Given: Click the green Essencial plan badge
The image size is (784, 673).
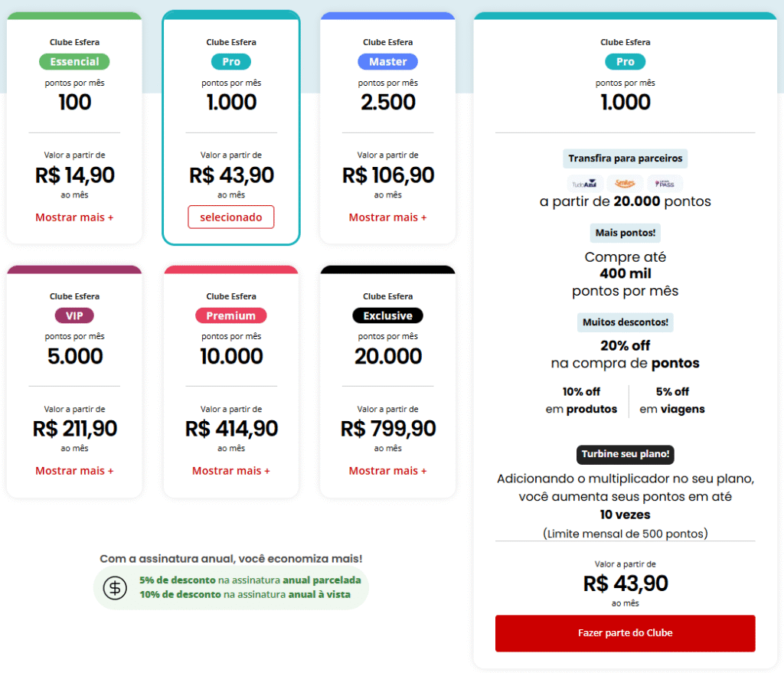Looking at the screenshot, I should click(74, 61).
